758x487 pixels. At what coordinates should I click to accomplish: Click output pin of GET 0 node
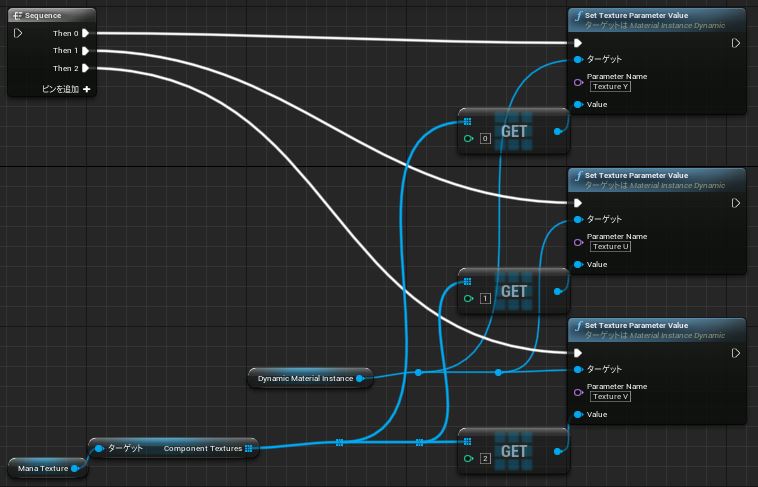pyautogui.click(x=557, y=132)
